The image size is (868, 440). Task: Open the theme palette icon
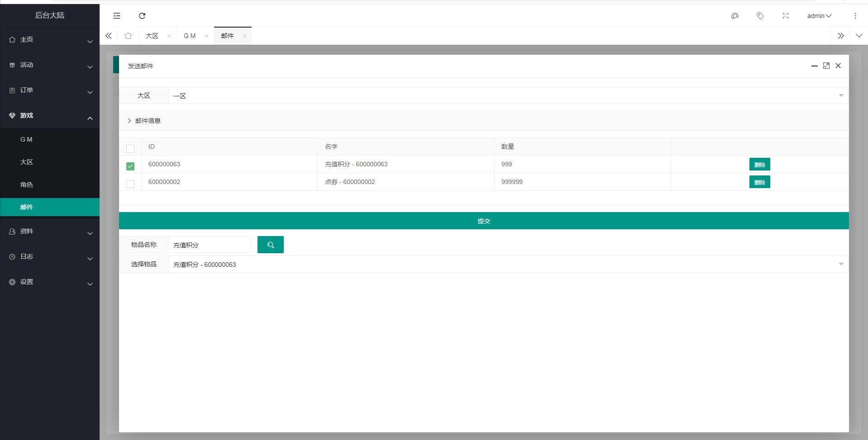tap(734, 16)
